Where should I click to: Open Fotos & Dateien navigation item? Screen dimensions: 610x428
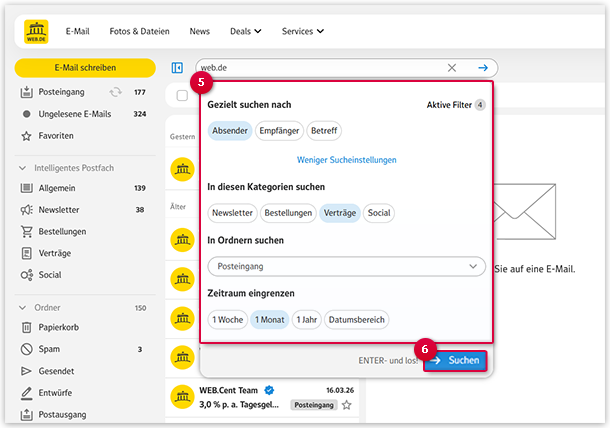pyautogui.click(x=139, y=32)
